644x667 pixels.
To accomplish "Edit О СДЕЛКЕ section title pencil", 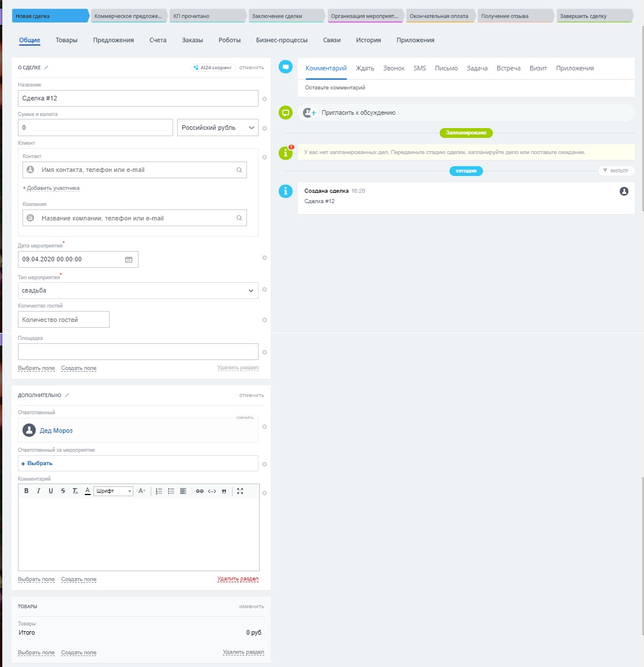I will pyautogui.click(x=46, y=67).
